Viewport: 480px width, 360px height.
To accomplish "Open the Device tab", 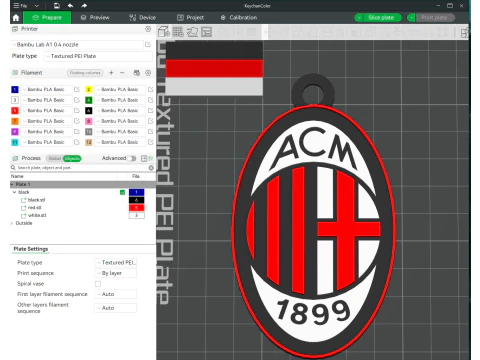I will 142,18.
